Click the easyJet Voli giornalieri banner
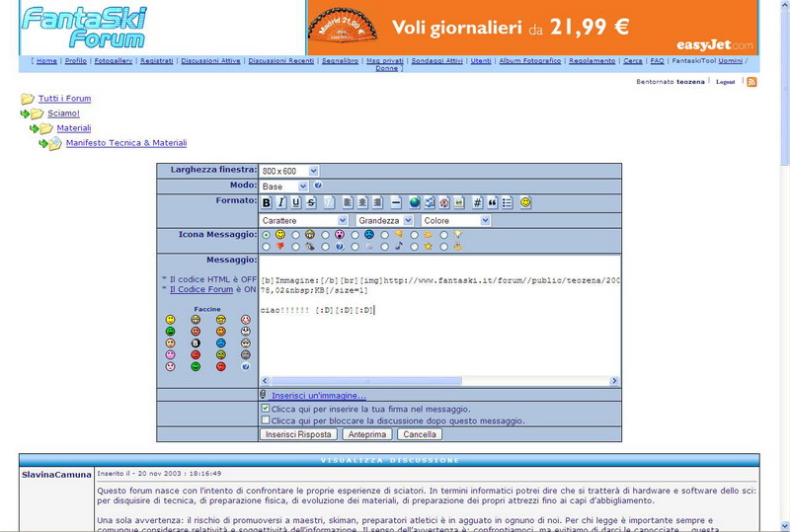Screen dimensions: 790x532 pos(532,28)
